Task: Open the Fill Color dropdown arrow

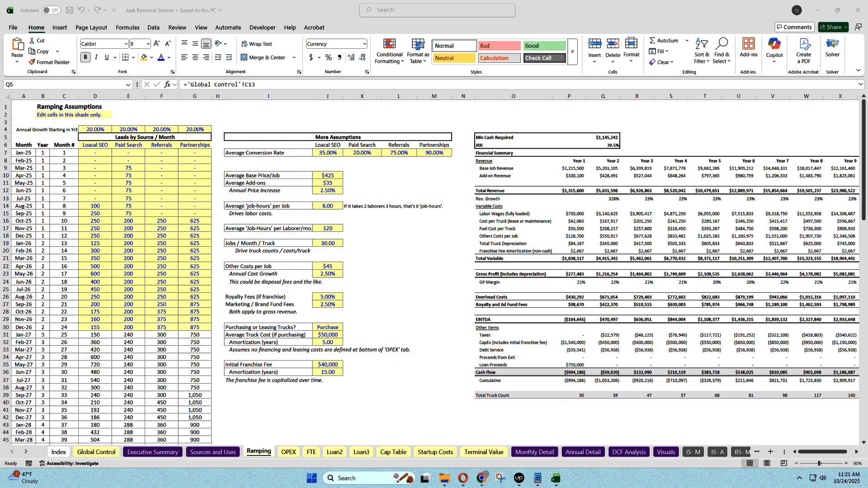Action: 151,58
